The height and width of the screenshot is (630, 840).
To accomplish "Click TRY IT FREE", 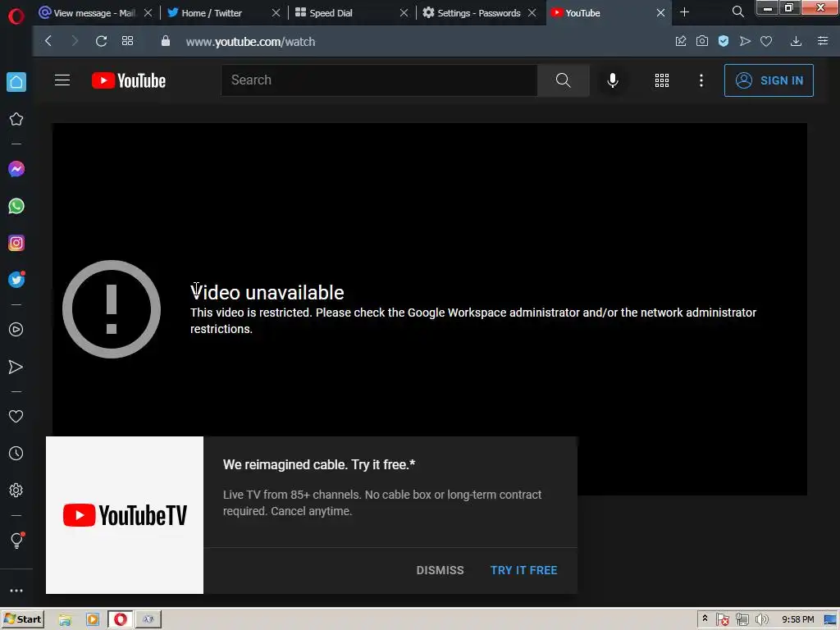I will coord(524,570).
